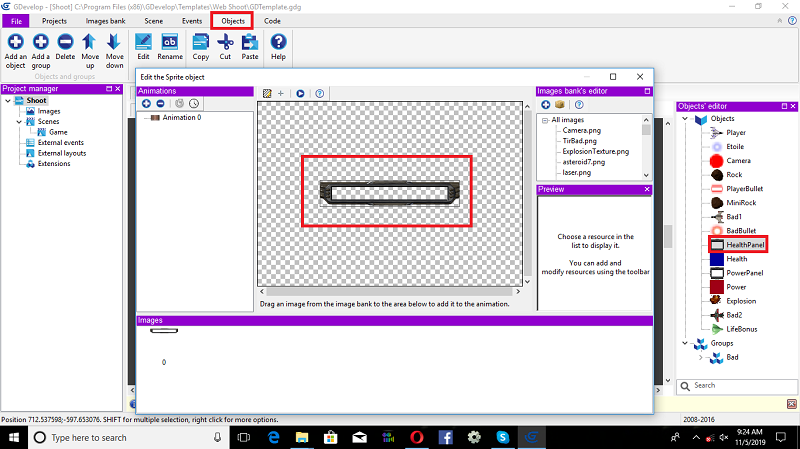
Task: Select ExplosionTexture.png in the images list
Action: click(x=595, y=152)
